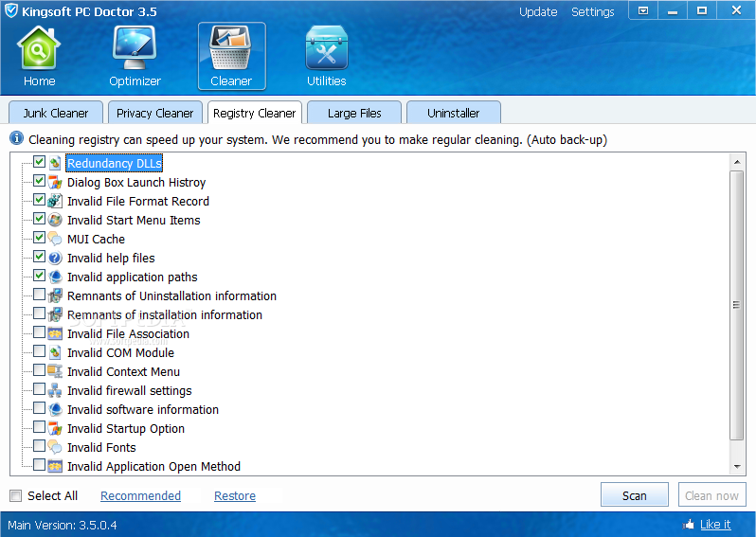The height and width of the screenshot is (537, 756).
Task: Switch to the Privacy Cleaner tab
Action: (154, 113)
